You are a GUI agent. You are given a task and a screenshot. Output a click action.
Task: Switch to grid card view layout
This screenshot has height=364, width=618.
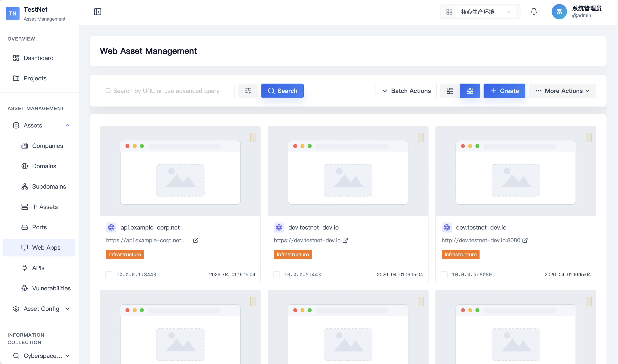[x=470, y=91]
